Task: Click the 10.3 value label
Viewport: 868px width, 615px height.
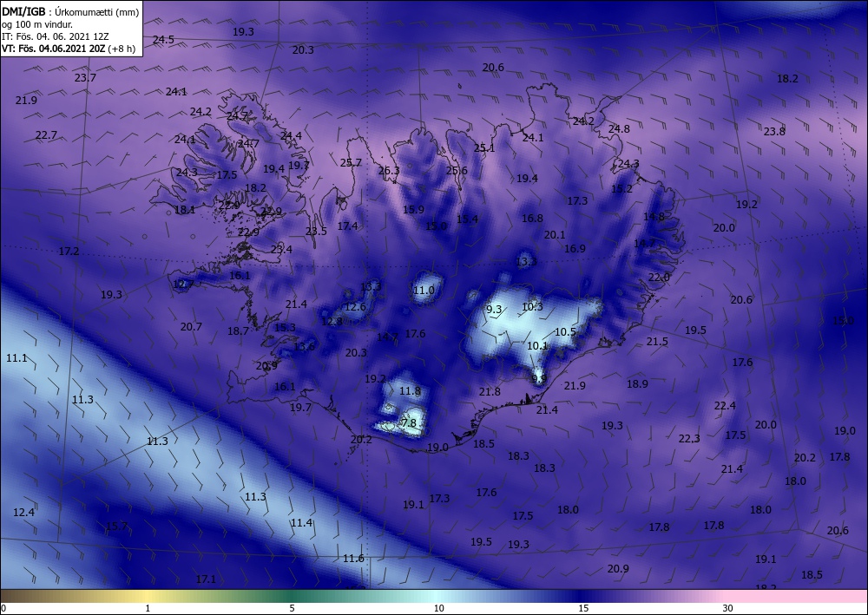Action: (x=533, y=307)
